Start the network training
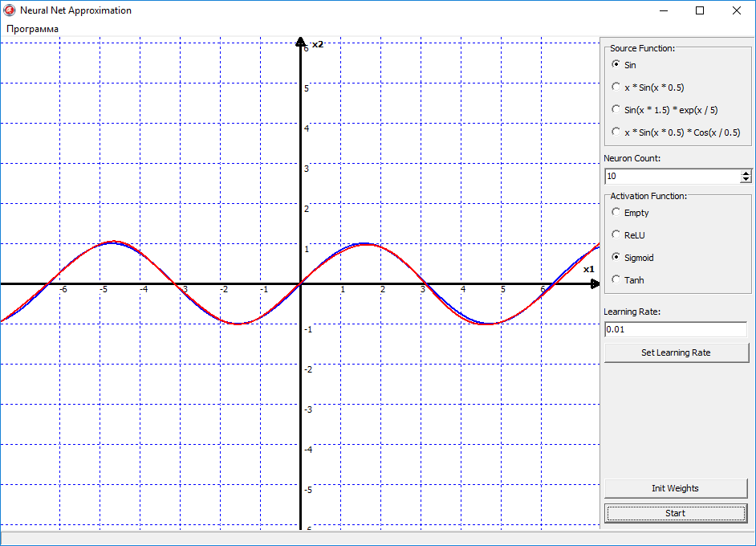756x546 pixels. click(x=676, y=513)
